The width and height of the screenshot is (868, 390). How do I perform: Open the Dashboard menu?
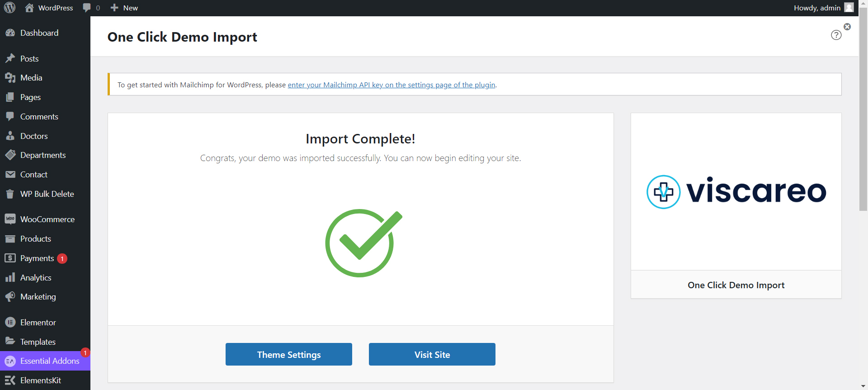click(45, 33)
